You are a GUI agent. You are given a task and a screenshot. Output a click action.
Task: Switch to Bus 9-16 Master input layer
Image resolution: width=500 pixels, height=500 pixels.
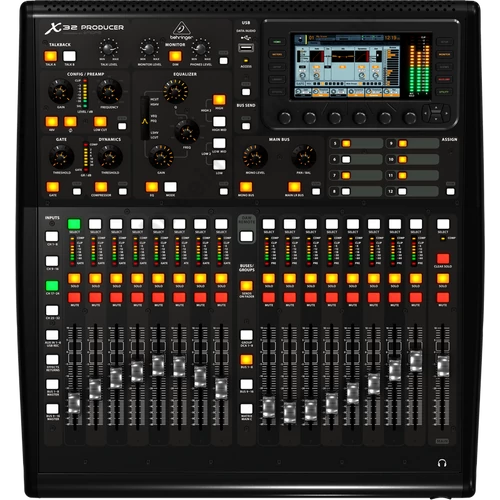(52, 409)
